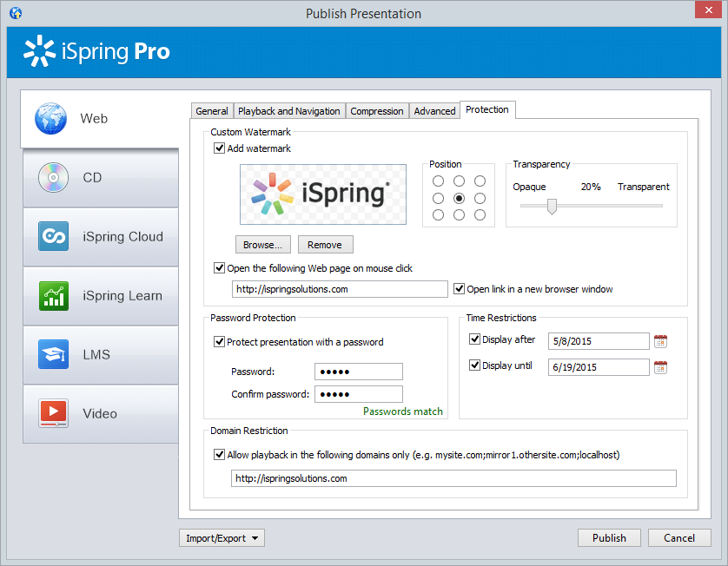Viewport: 728px width, 566px height.
Task: Toggle Open the following Web page on mouse click
Action: click(219, 268)
